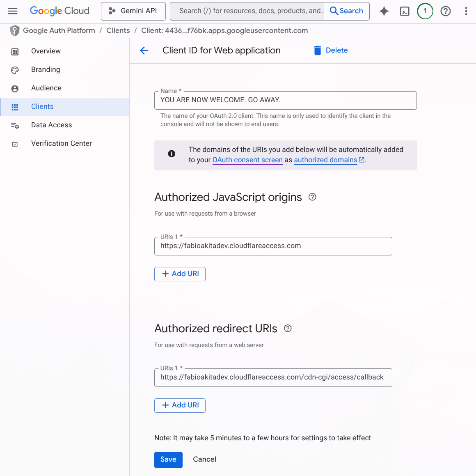Show help for Authorized JavaScript origins
This screenshot has height=476, width=476.
click(312, 197)
